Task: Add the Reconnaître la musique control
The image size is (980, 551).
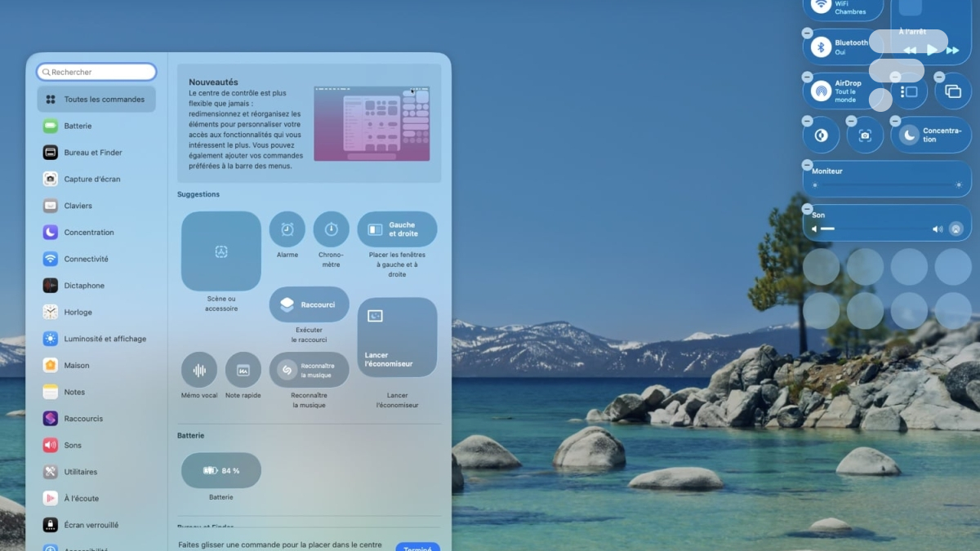Action: [x=309, y=370]
